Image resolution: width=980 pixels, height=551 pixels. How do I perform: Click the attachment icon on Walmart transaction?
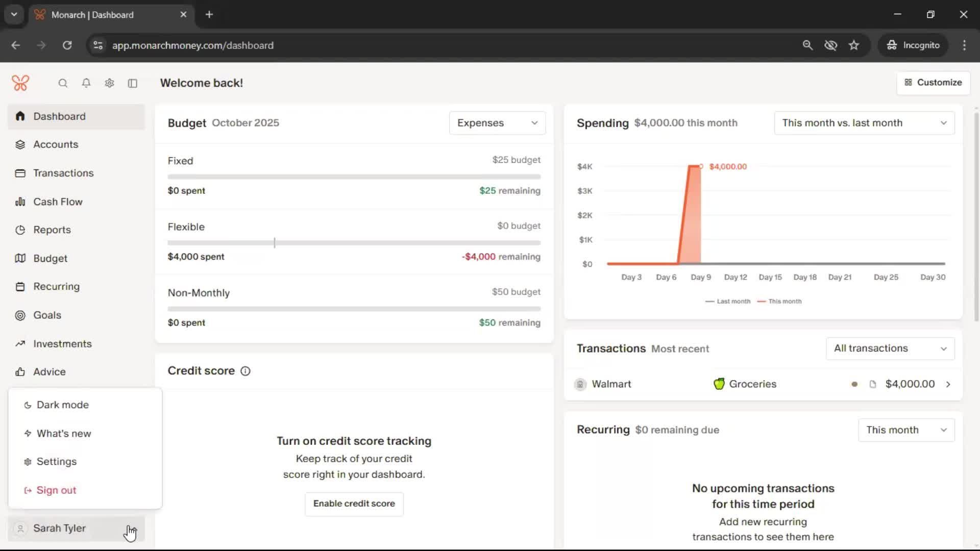click(873, 384)
